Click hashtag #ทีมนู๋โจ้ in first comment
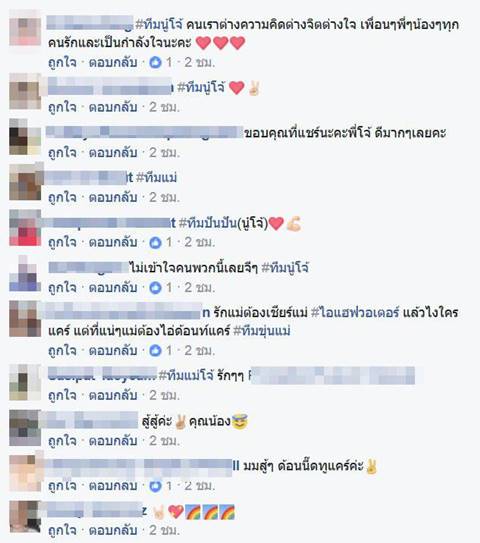This screenshot has height=543, width=480. coord(159,25)
